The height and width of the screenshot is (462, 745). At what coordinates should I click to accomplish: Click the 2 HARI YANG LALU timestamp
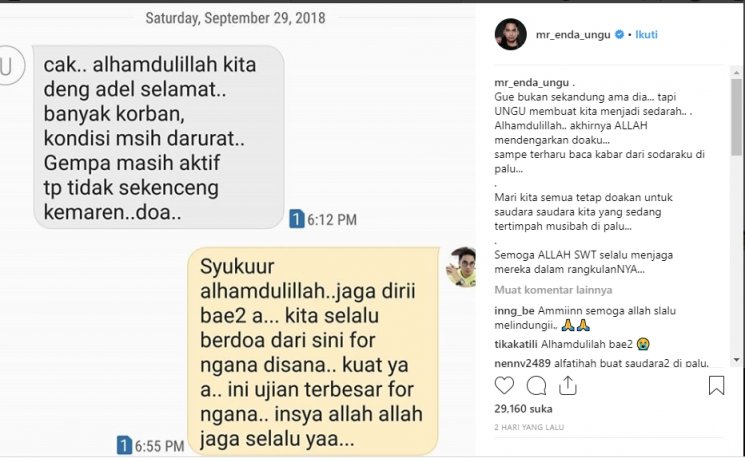(529, 427)
